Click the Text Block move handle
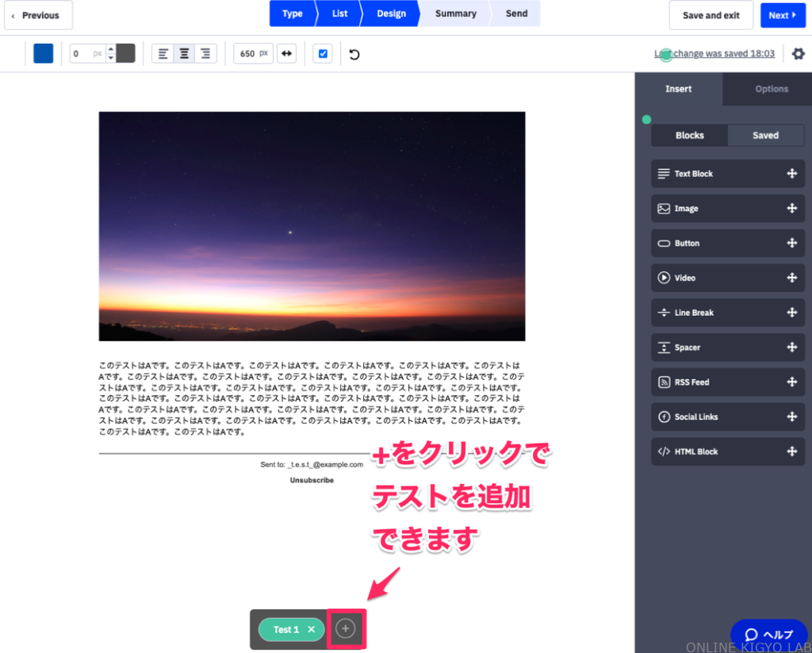Viewport: 812px width, 653px height. tap(791, 174)
